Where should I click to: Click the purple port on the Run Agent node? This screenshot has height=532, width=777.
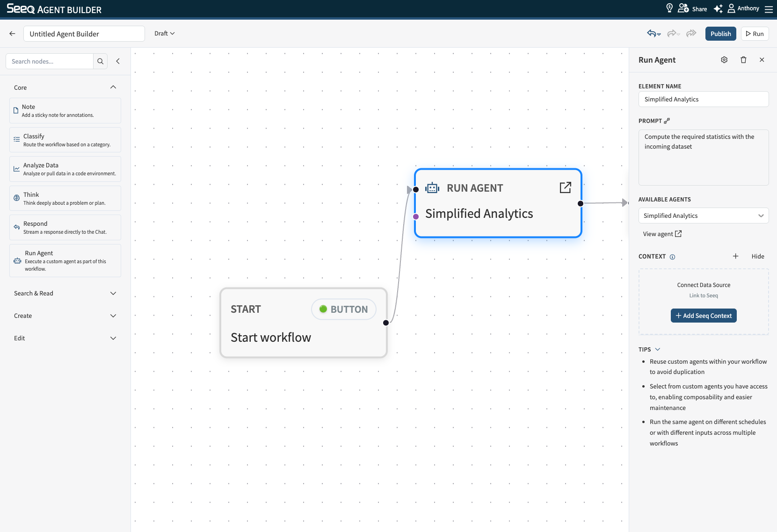click(x=416, y=216)
